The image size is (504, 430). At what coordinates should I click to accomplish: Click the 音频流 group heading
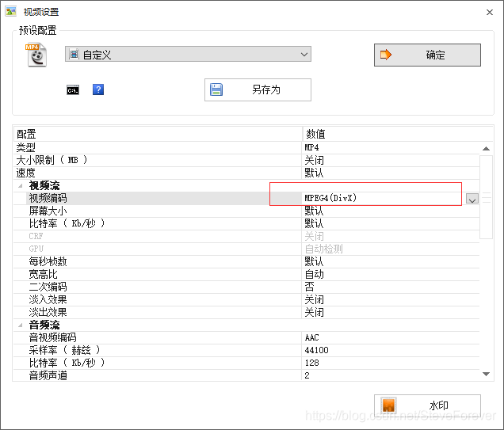[x=44, y=325]
